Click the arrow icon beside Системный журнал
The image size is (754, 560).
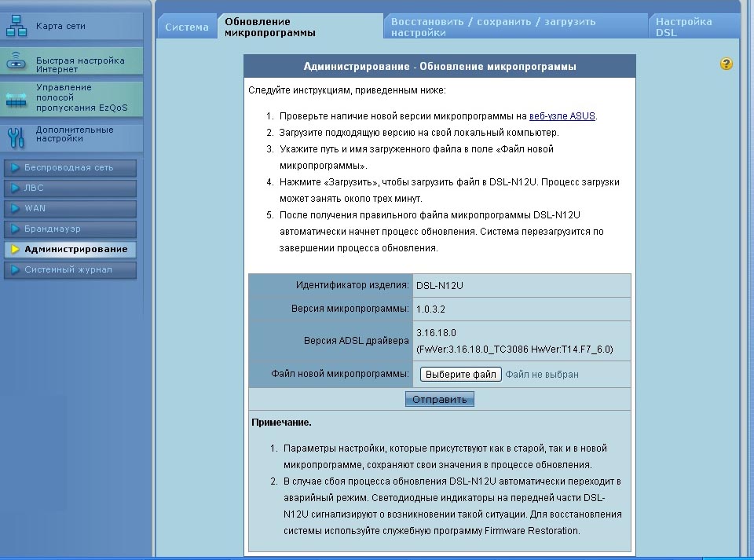click(15, 269)
